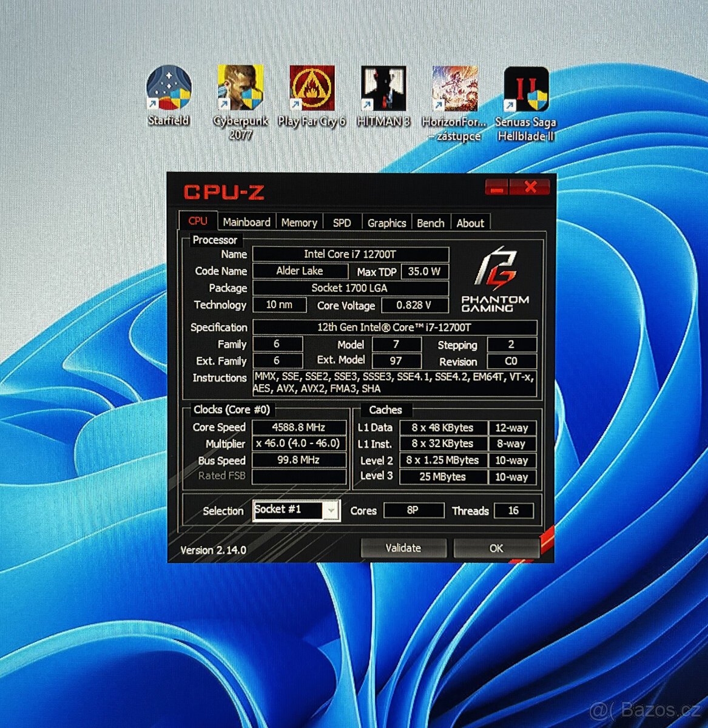708x728 pixels.
Task: Open the Socket #1 selection dropdown
Action: 331,510
